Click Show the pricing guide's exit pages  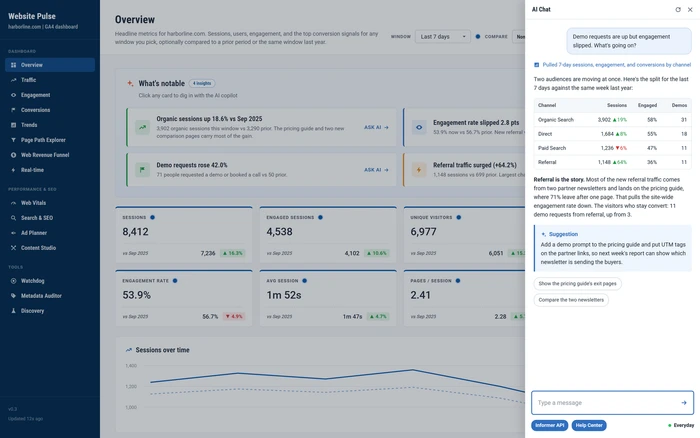point(577,284)
